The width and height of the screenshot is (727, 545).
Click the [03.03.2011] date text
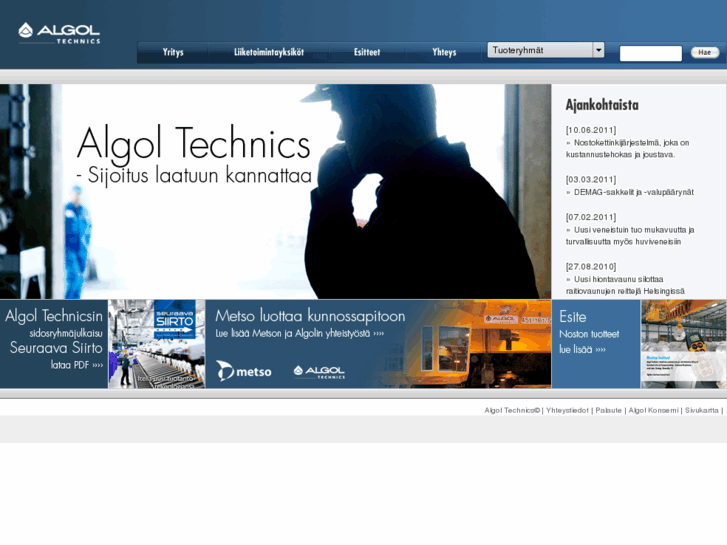(591, 180)
